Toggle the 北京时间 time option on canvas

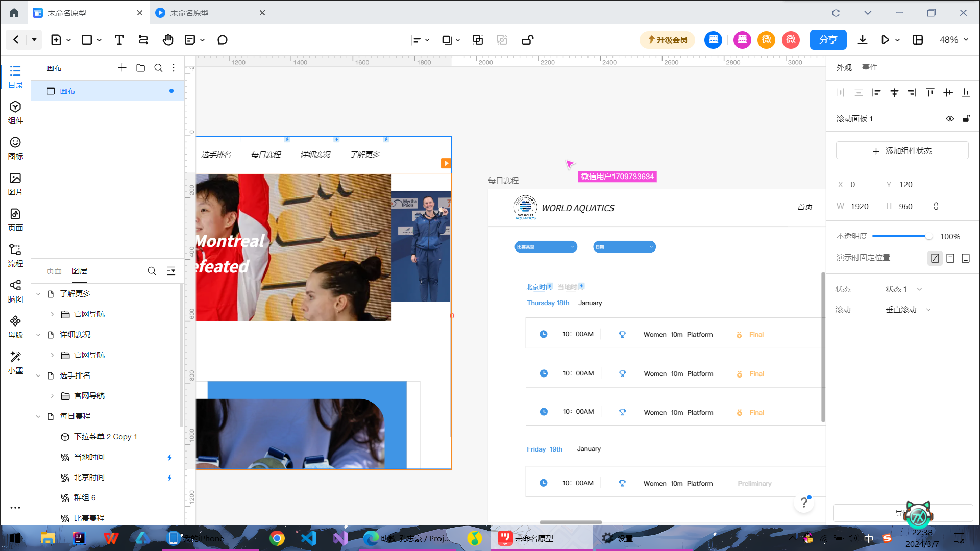point(539,287)
